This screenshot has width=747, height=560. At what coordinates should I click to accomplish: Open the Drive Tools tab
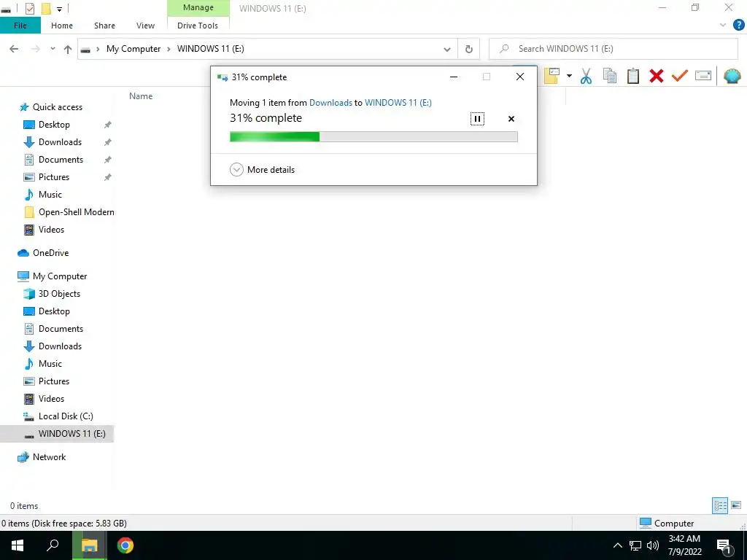(x=198, y=26)
